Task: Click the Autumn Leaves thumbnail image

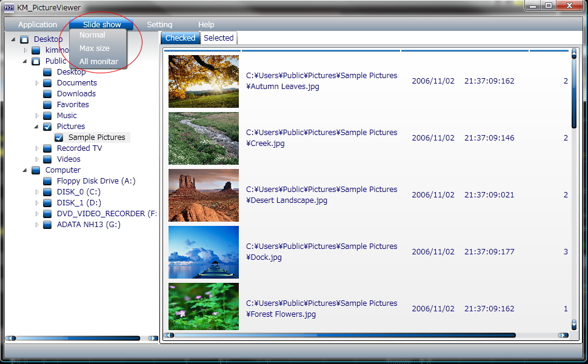Action: [204, 81]
